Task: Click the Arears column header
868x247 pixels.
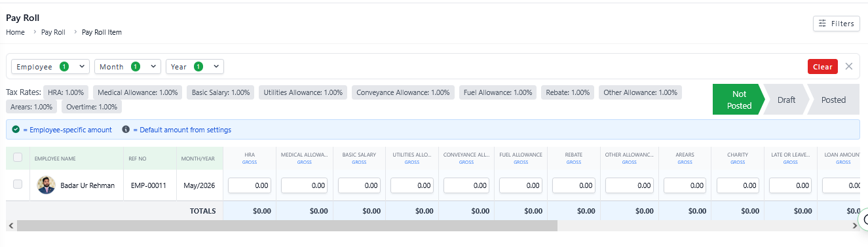Action: (685, 158)
